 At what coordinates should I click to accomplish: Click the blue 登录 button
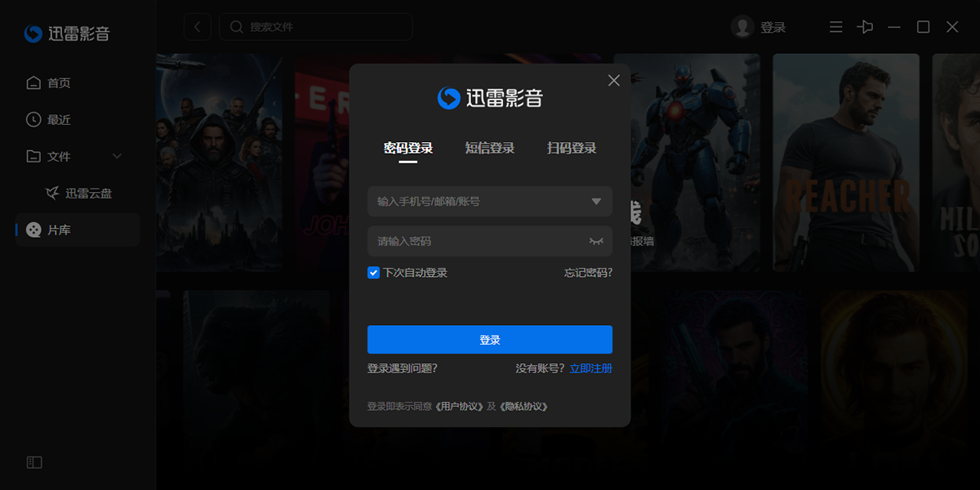pos(490,340)
